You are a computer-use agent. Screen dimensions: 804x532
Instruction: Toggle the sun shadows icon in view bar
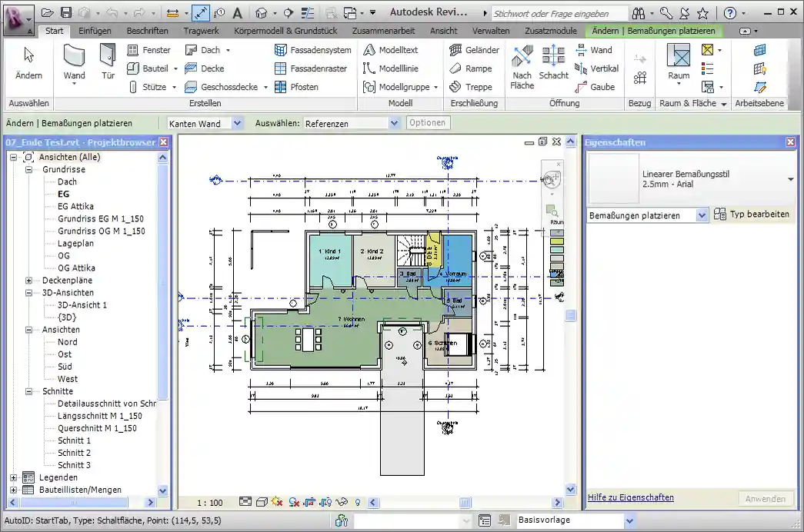pos(277,503)
